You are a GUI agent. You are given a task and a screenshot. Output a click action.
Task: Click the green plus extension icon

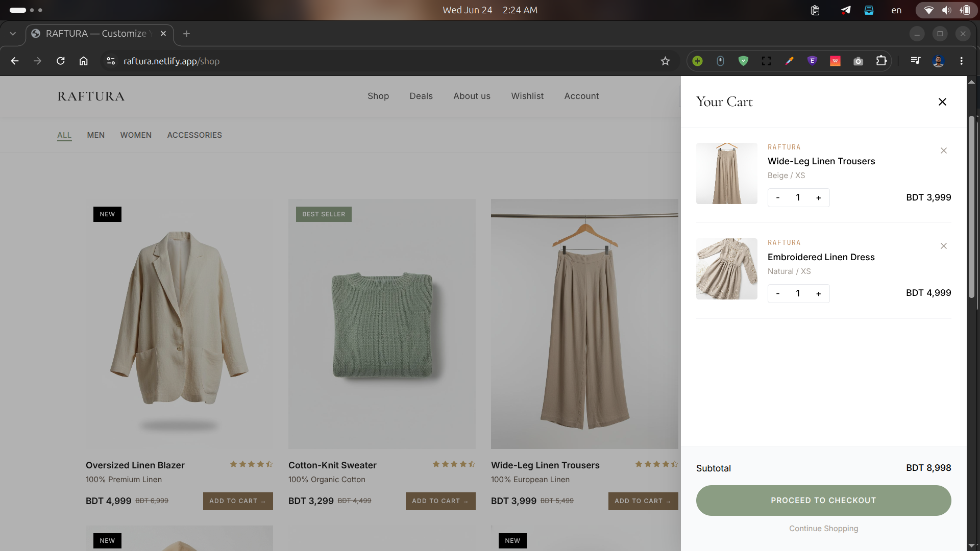697,61
